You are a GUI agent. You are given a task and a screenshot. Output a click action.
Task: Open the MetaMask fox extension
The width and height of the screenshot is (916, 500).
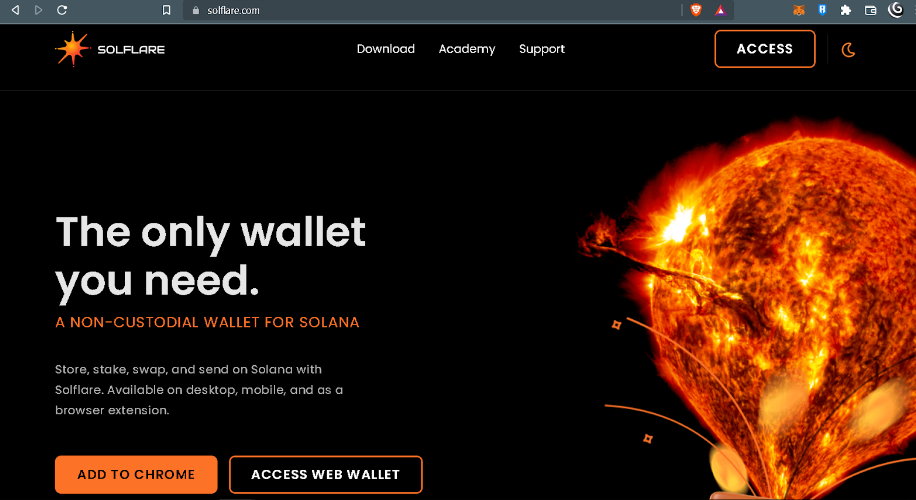pyautogui.click(x=799, y=10)
